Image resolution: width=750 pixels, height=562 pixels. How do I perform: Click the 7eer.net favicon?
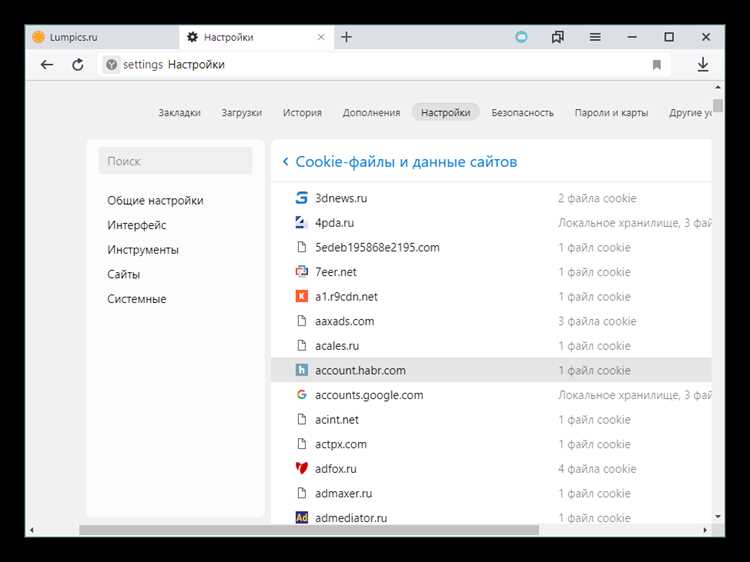pyautogui.click(x=301, y=272)
